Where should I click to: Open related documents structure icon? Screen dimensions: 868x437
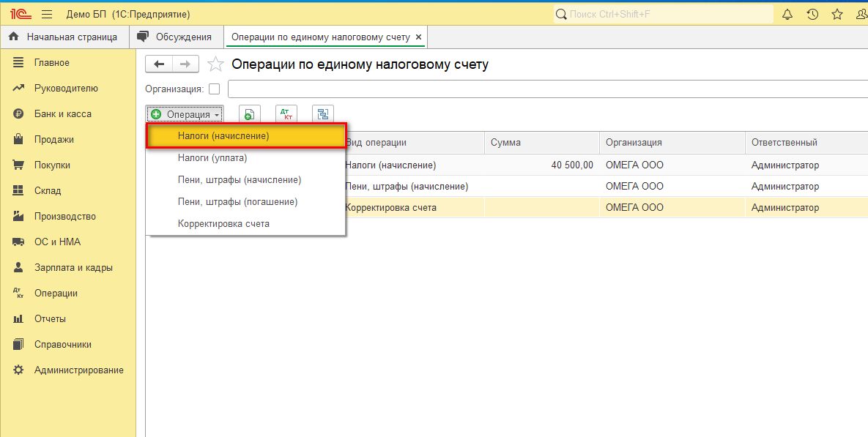point(323,114)
